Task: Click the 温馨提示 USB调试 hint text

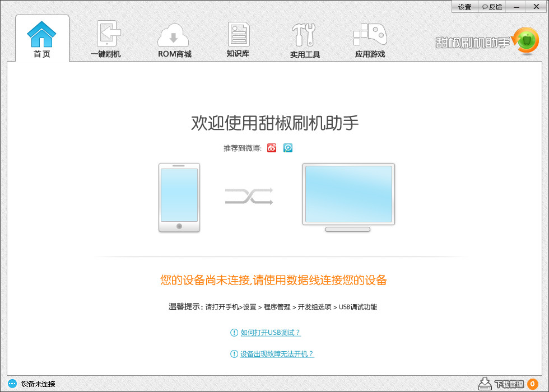Action: [x=273, y=307]
